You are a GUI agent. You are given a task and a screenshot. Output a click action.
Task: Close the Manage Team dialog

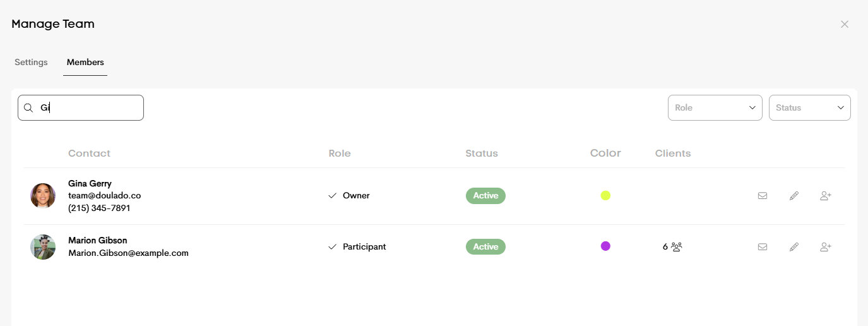[845, 25]
